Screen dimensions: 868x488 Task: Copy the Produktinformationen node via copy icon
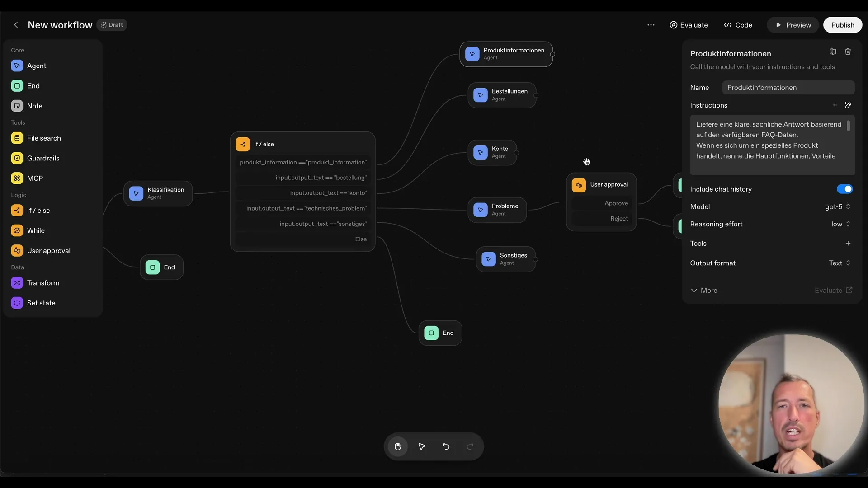point(833,51)
